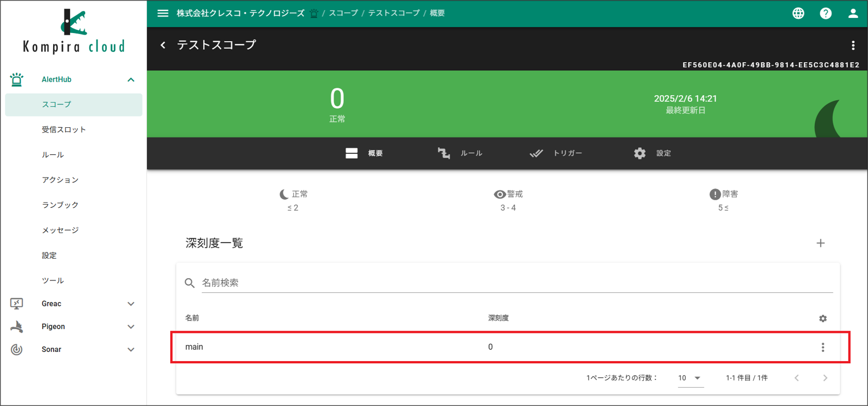868x406 pixels.
Task: Click the AlertHub siren icon in sidebar
Action: (17, 80)
